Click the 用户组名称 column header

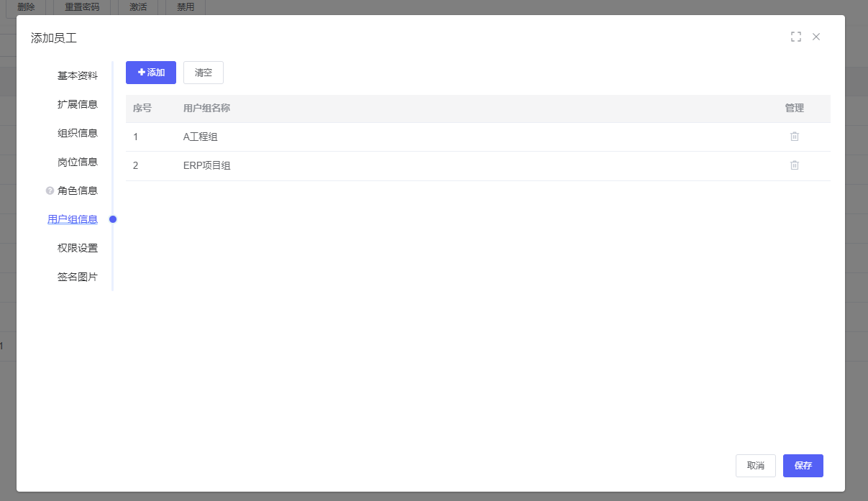[x=206, y=109]
